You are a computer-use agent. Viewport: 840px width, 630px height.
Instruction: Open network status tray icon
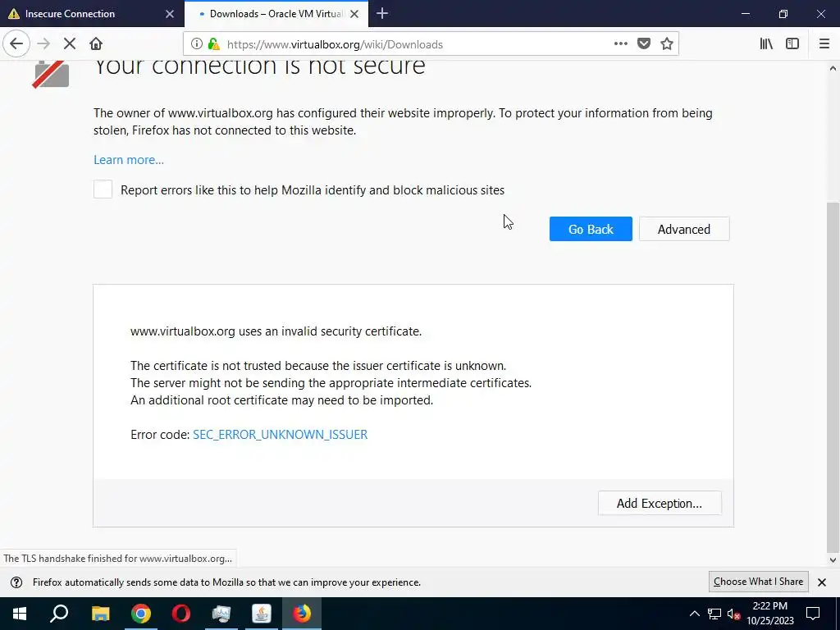714,614
